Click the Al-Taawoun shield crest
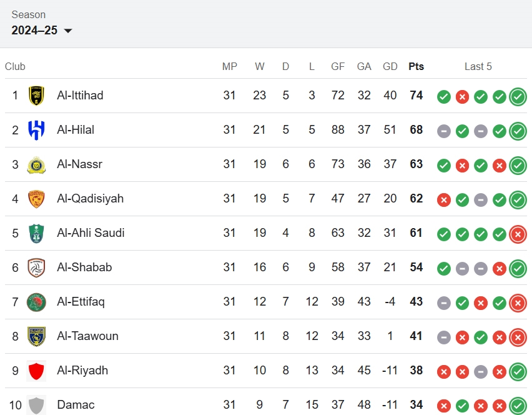532x415 pixels. 36,336
